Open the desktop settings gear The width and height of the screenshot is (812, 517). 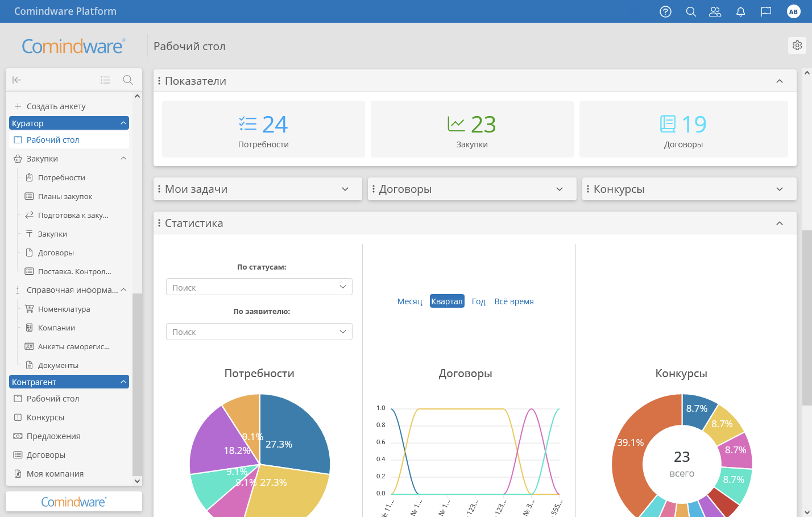pos(797,46)
